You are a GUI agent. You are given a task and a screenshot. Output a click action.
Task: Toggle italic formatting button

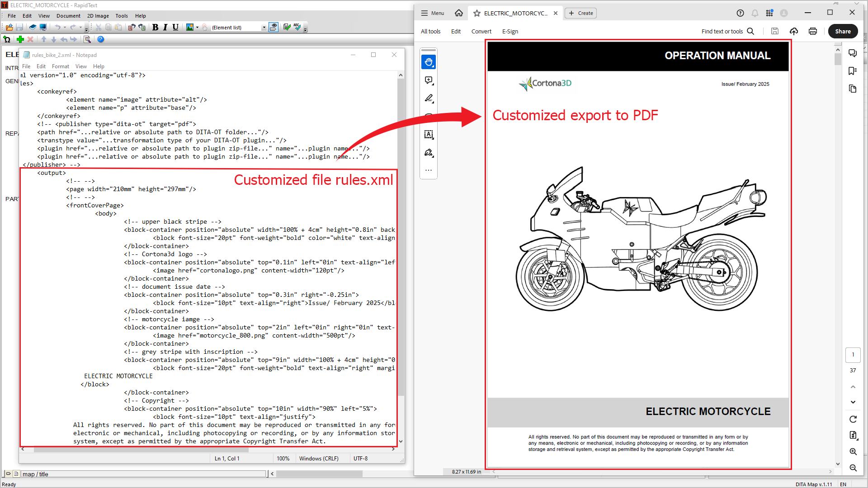click(x=165, y=27)
